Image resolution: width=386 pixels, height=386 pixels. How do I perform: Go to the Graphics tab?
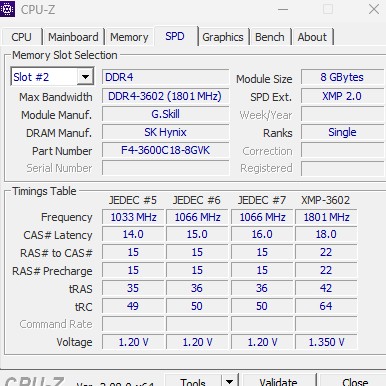pos(223,37)
